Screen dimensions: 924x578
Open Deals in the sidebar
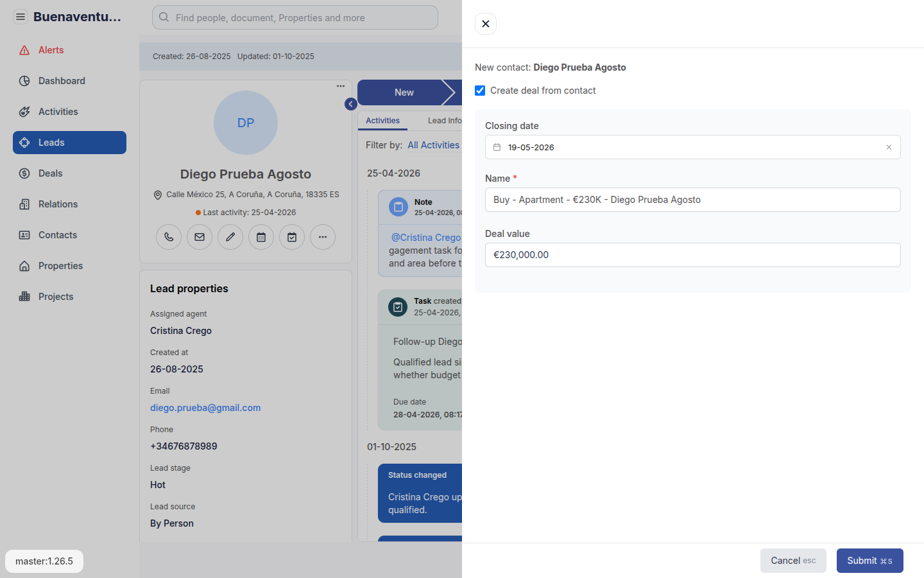click(x=69, y=173)
